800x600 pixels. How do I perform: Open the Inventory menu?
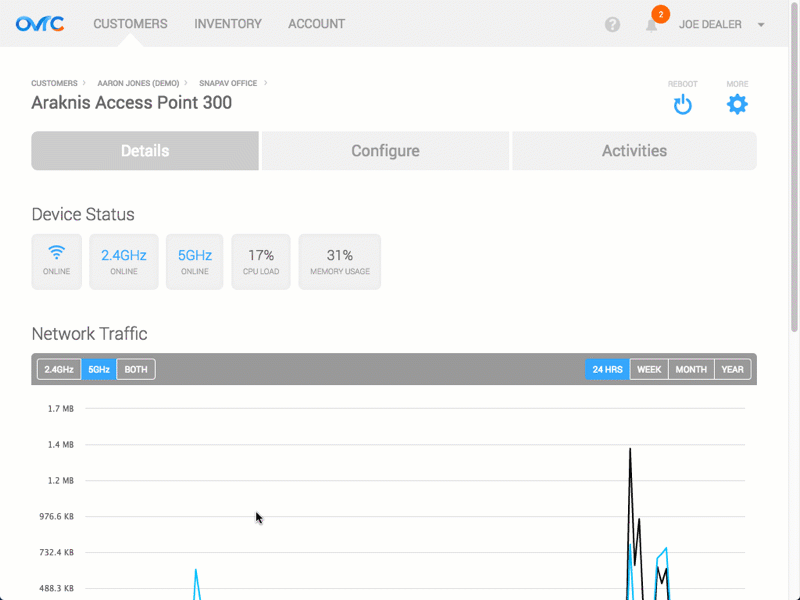click(228, 24)
